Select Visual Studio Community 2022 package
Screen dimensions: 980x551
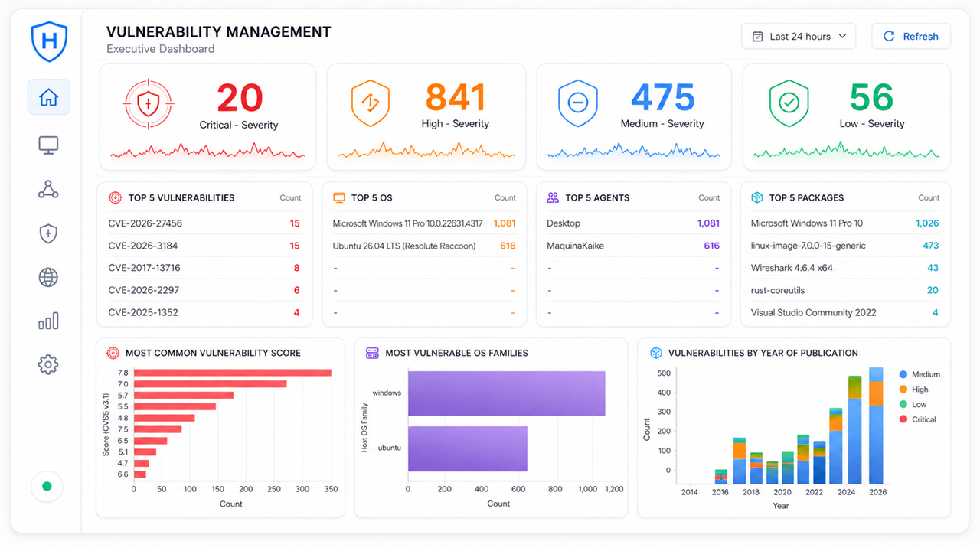[844, 312]
